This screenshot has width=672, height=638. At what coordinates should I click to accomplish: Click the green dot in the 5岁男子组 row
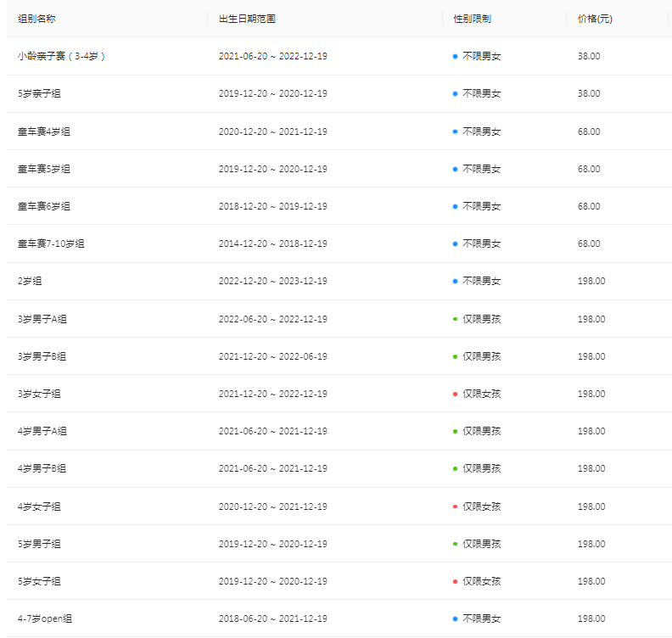click(x=456, y=544)
